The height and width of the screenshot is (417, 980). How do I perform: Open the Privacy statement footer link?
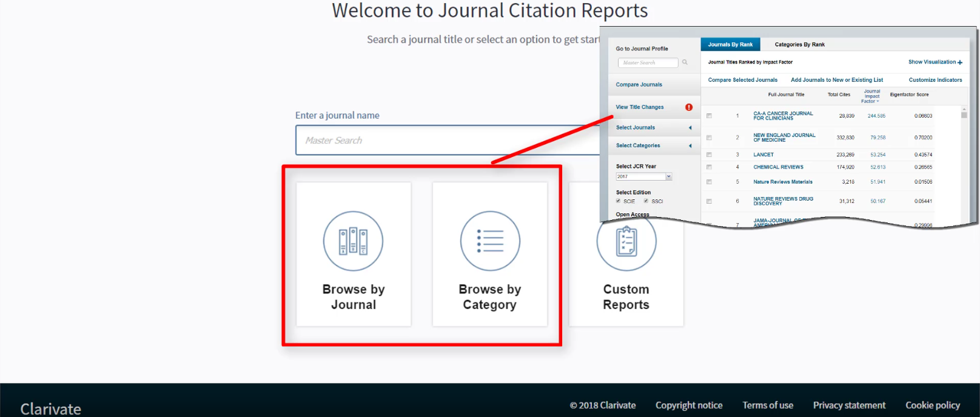tap(849, 405)
